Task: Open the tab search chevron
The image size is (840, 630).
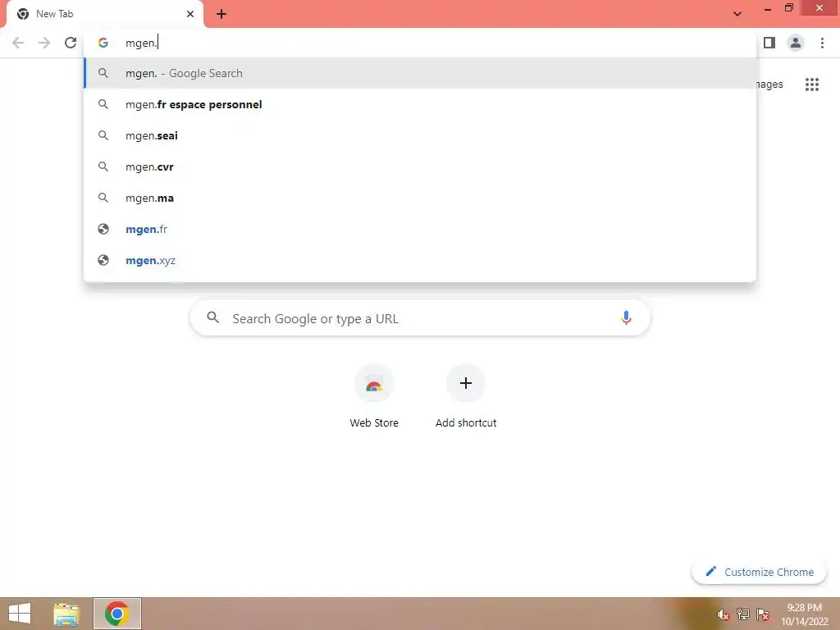Action: click(x=737, y=14)
